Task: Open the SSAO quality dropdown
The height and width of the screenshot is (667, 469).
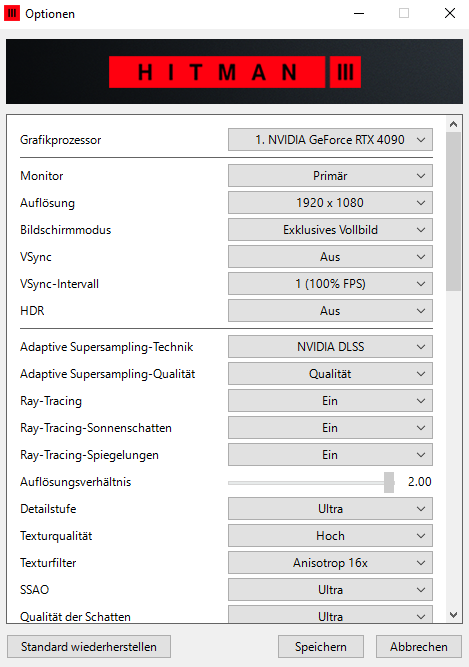Action: pyautogui.click(x=330, y=590)
